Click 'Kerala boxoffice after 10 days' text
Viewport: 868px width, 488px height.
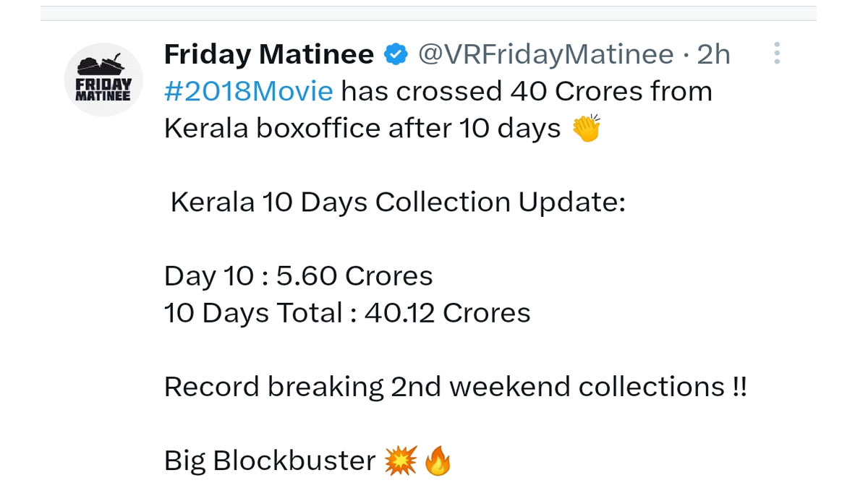tap(362, 129)
